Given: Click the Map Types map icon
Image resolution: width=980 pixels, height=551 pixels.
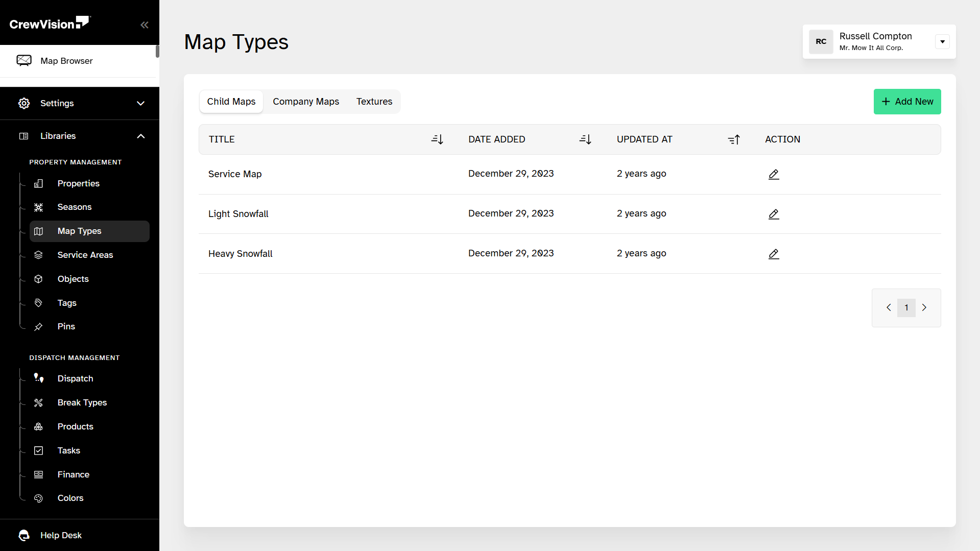Looking at the screenshot, I should click(38, 231).
